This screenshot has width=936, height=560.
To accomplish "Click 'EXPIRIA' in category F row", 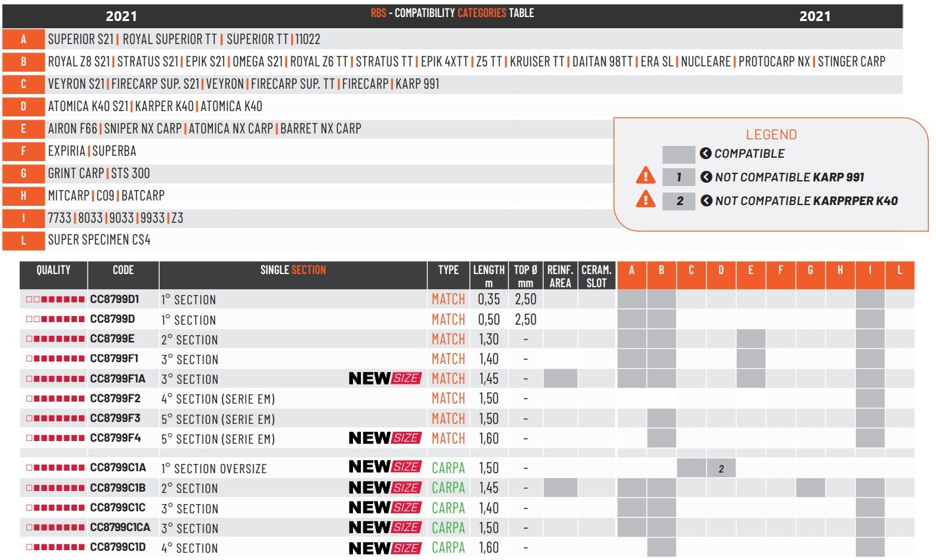I will pyautogui.click(x=67, y=151).
